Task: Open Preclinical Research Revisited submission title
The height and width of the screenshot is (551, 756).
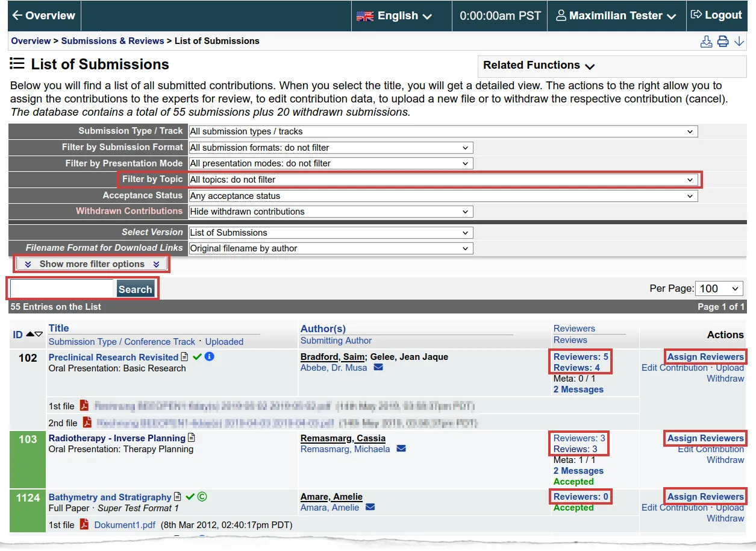Action: click(x=113, y=357)
